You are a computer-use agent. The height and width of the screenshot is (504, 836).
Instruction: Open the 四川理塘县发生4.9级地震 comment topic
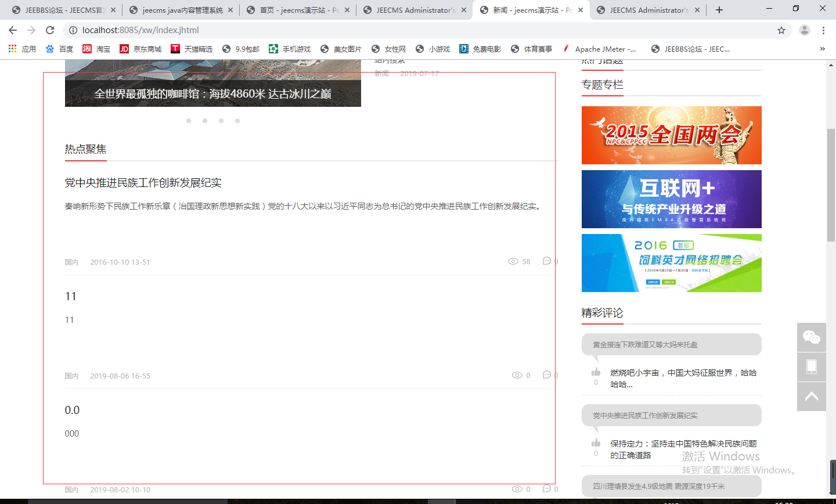(672, 486)
